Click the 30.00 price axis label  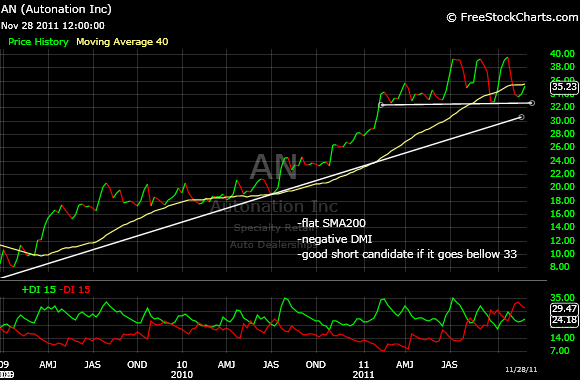562,121
